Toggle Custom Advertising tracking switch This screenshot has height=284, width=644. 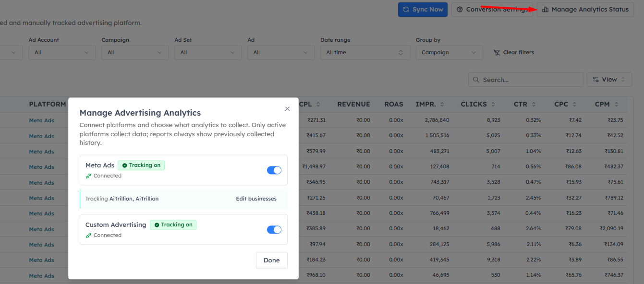click(274, 230)
